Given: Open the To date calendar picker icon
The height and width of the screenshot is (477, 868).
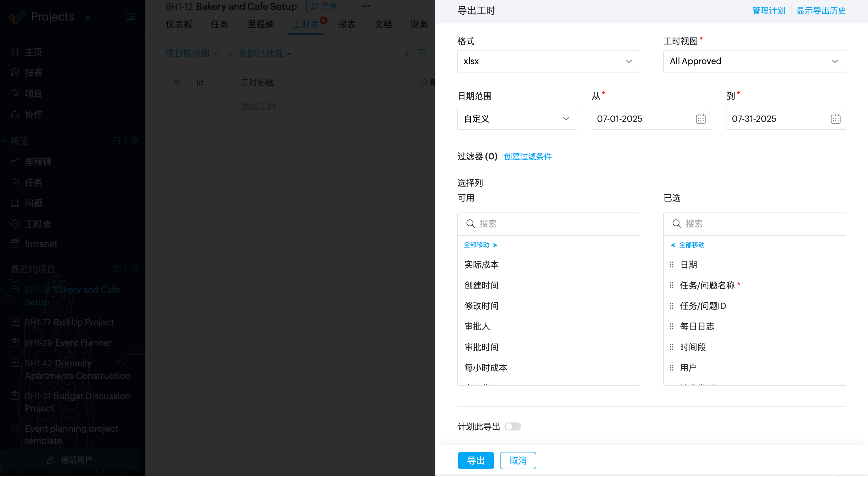Looking at the screenshot, I should (835, 119).
